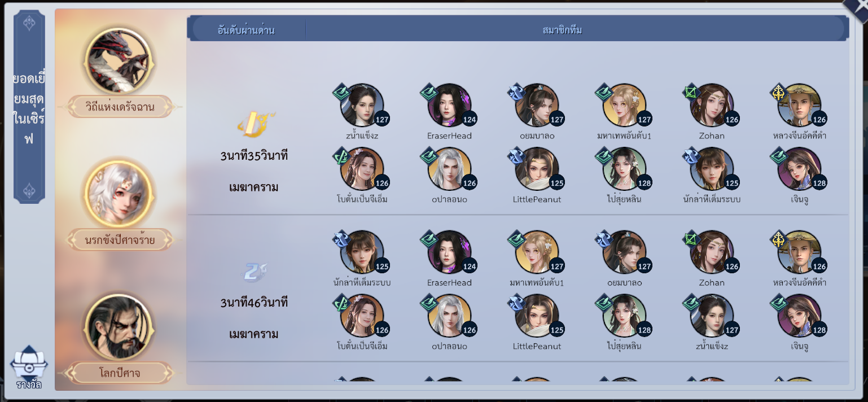
Task: View Zohan's avatar in rank 1 team
Action: click(x=712, y=105)
